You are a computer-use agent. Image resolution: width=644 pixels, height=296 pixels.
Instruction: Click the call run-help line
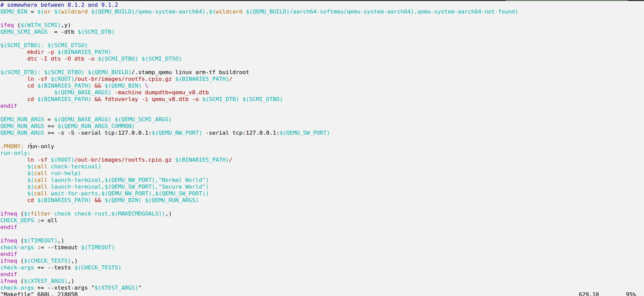click(x=54, y=173)
